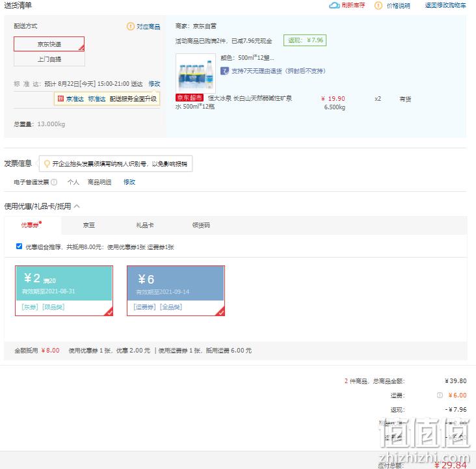This screenshot has height=469, width=476.
Task: Click the invoice tip lightbulb icon
Action: [x=47, y=164]
